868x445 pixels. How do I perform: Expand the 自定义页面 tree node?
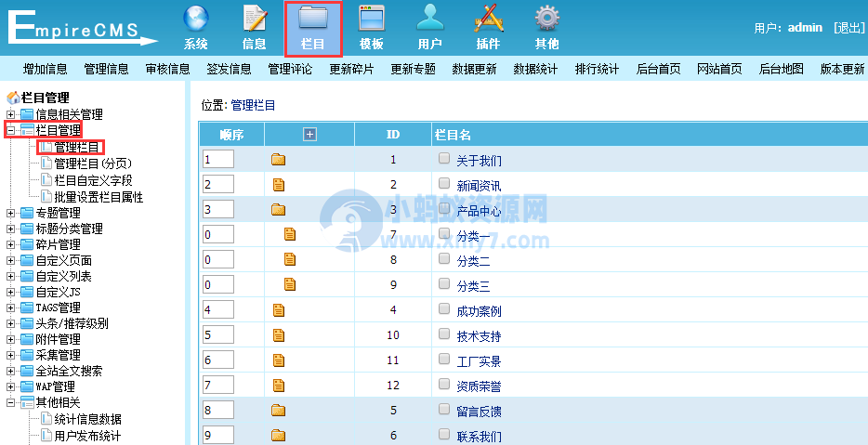point(10,261)
